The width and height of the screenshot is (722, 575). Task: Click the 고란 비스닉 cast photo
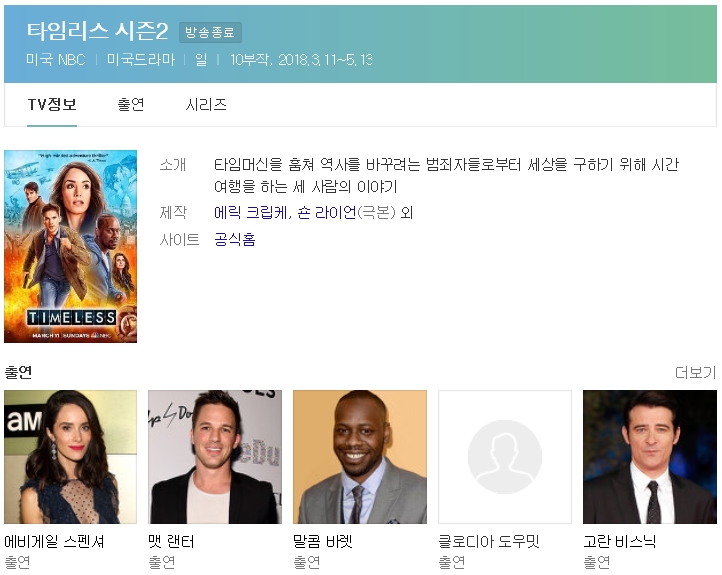(650, 457)
